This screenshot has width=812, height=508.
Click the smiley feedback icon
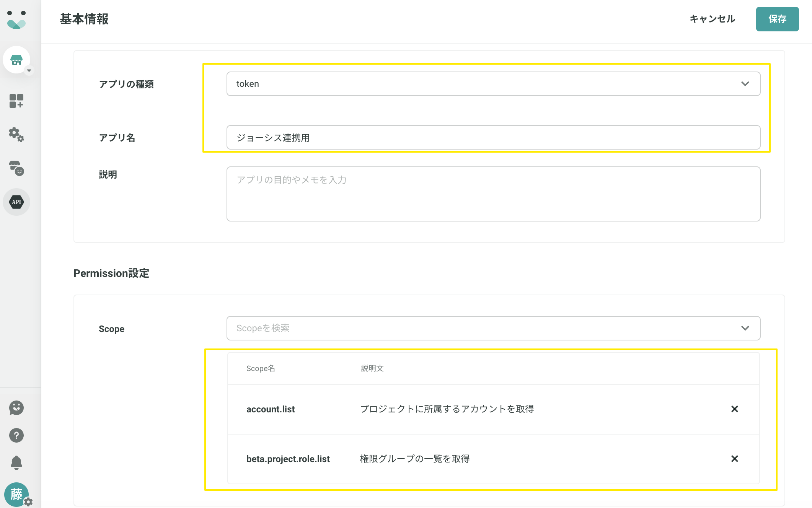coord(16,408)
